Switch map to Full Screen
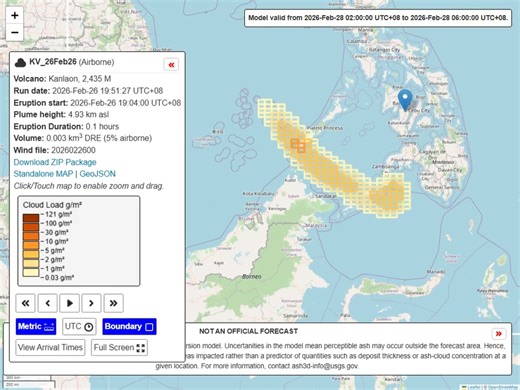This screenshot has width=520, height=390. 119,347
